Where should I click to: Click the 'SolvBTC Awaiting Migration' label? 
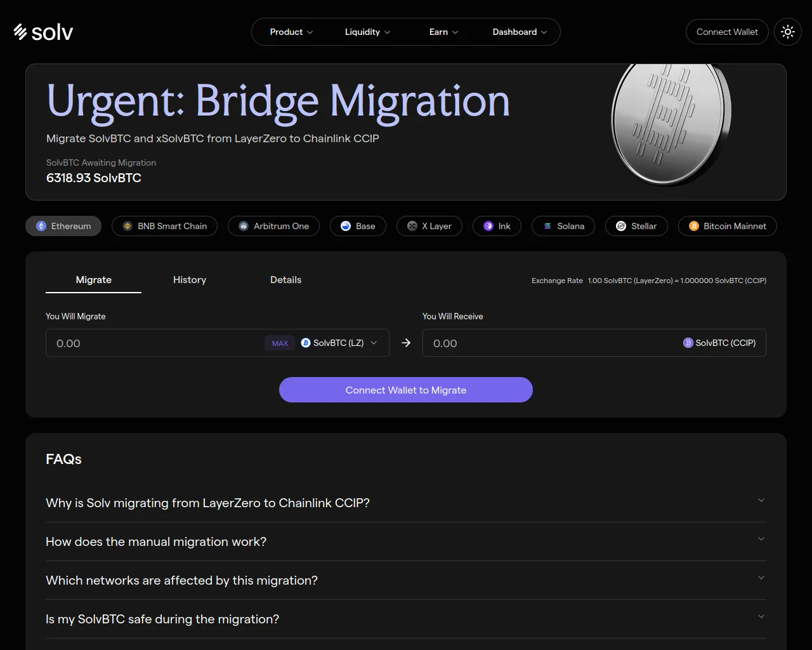[101, 162]
